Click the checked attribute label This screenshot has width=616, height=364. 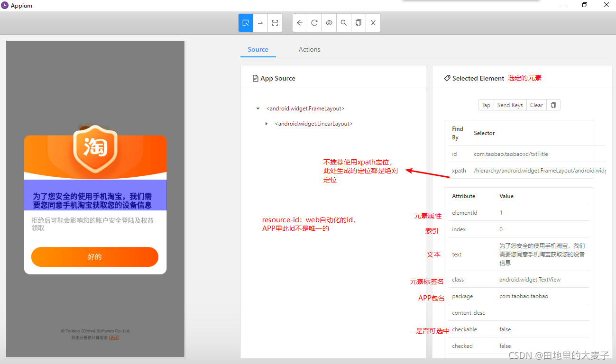point(462,346)
